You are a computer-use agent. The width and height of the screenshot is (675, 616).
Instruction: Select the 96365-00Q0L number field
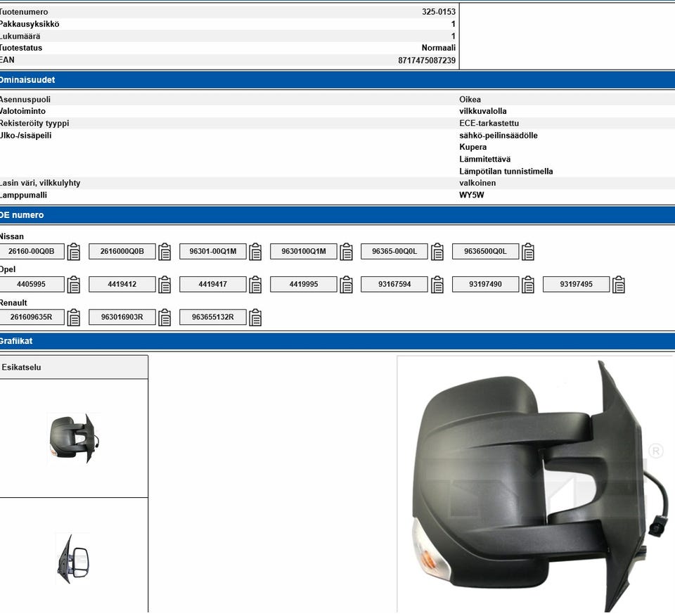394,252
